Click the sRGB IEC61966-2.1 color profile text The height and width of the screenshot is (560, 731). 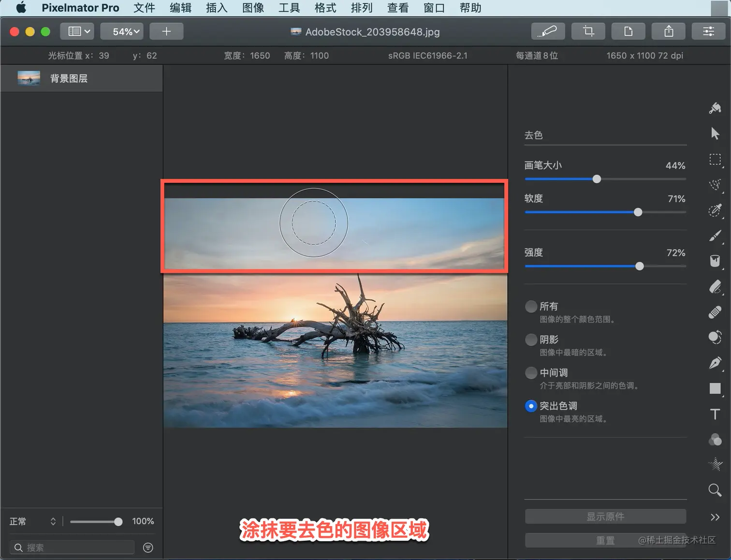(428, 56)
